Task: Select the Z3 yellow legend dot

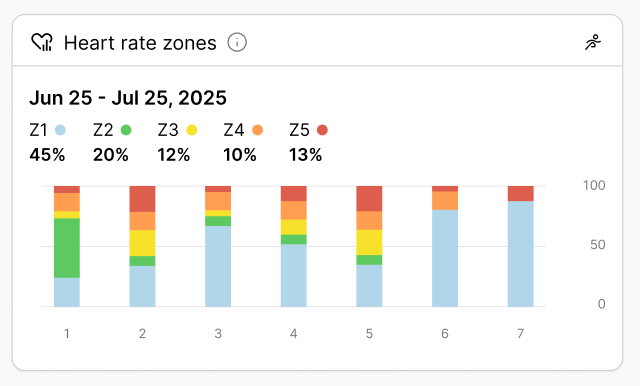Action: (x=192, y=130)
